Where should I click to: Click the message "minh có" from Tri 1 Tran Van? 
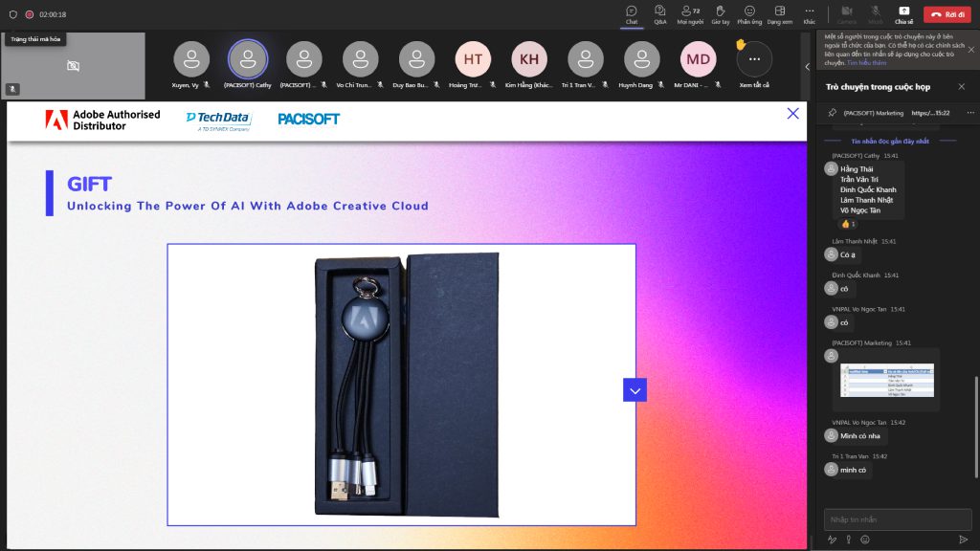853,470
